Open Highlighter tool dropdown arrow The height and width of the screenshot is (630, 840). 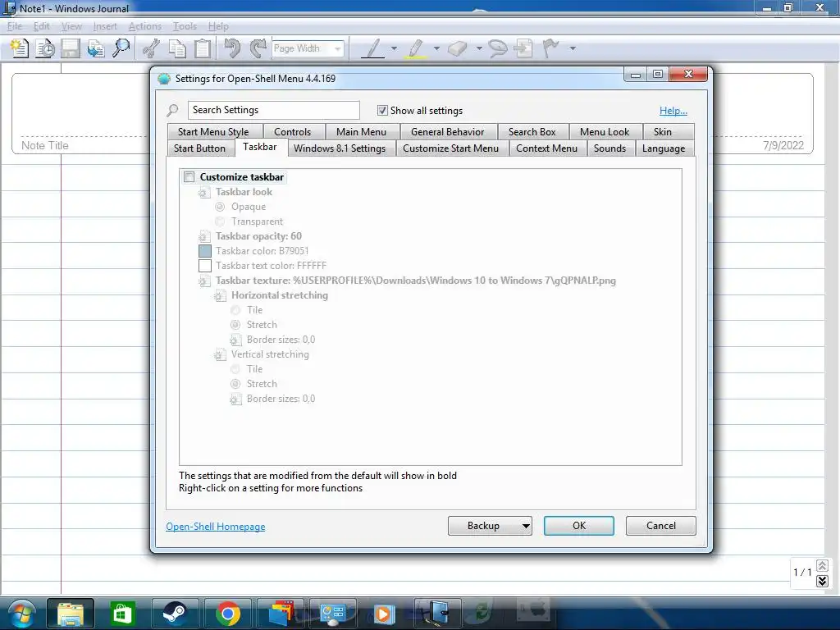pyautogui.click(x=436, y=48)
